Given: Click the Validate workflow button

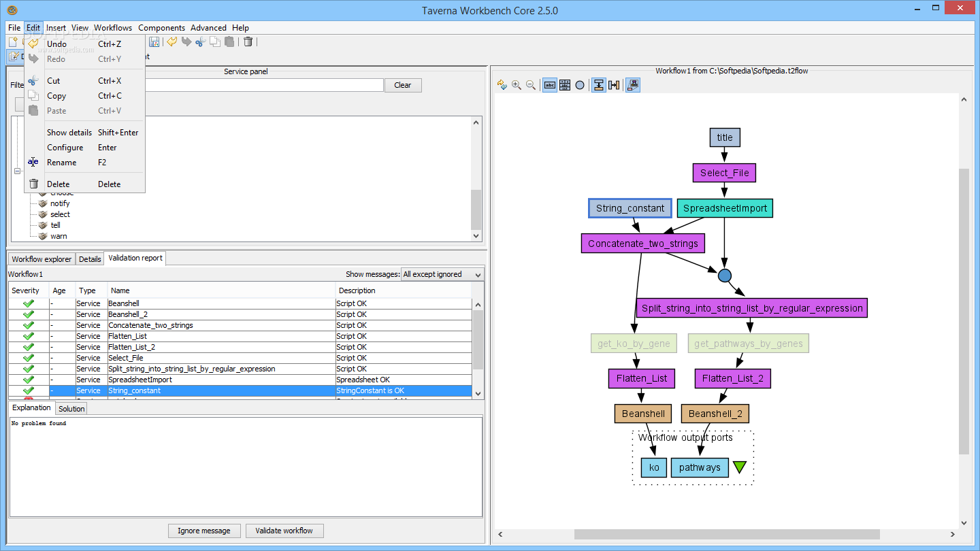Looking at the screenshot, I should tap(284, 531).
